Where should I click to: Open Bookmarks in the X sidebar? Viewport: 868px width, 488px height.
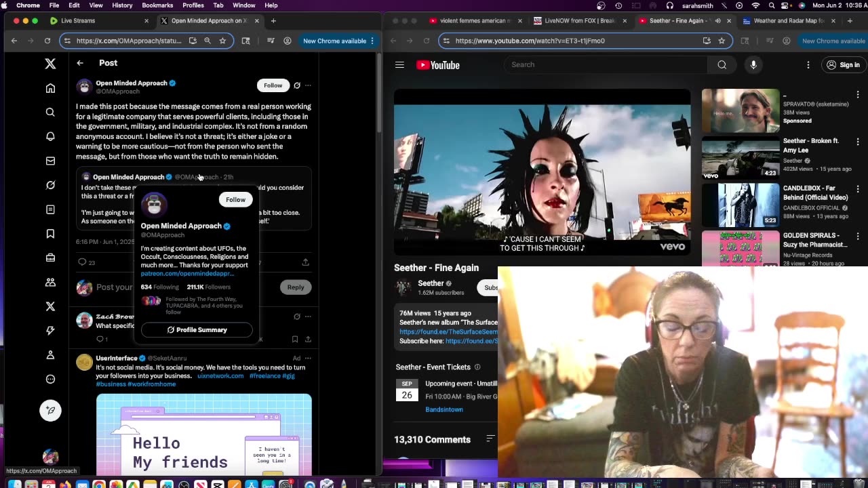click(x=50, y=234)
